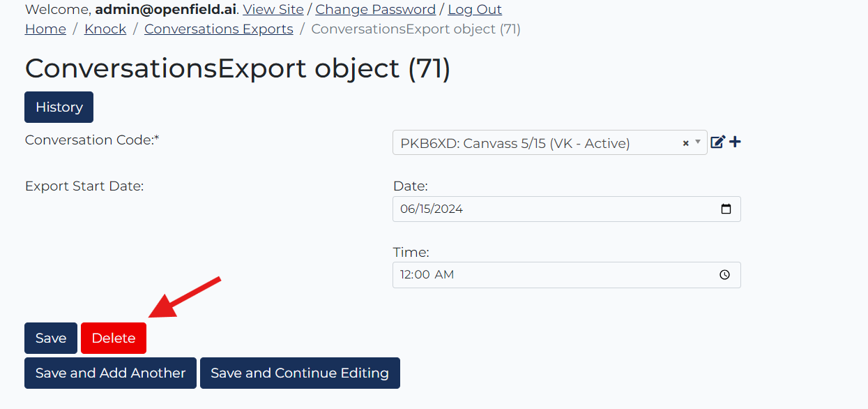Click the Log Out link
Viewport: 868px width, 409px height.
(x=475, y=10)
